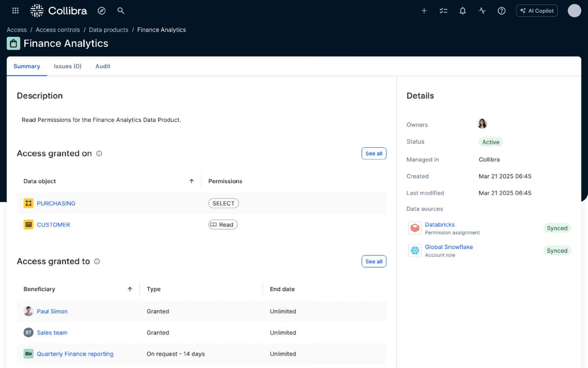The height and width of the screenshot is (368, 588).
Task: Click info icon beside Access granted on
Action: 99,154
